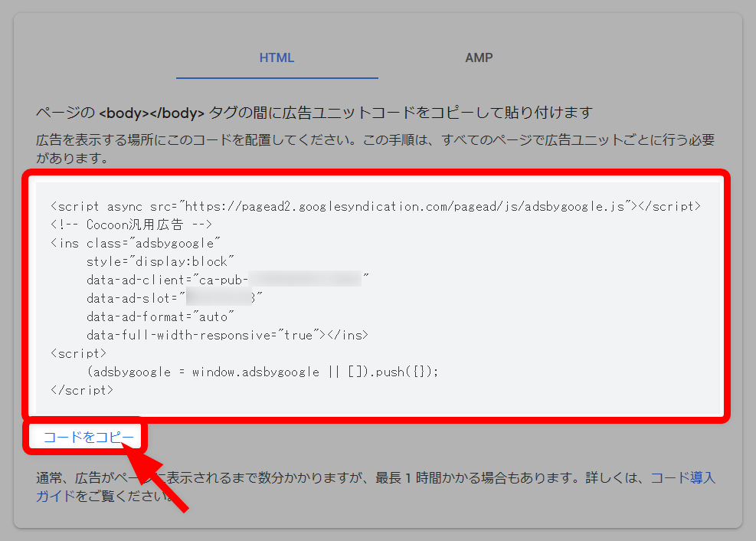Click the script async src line
The height and width of the screenshot is (541, 756).
(375, 206)
